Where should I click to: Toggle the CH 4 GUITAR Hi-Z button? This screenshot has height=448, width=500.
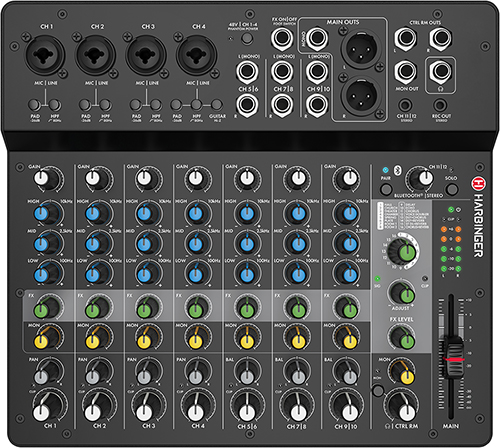(217, 105)
